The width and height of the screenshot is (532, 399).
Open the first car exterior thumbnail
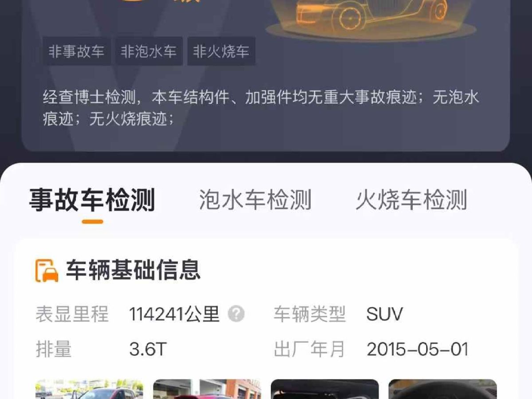89,389
